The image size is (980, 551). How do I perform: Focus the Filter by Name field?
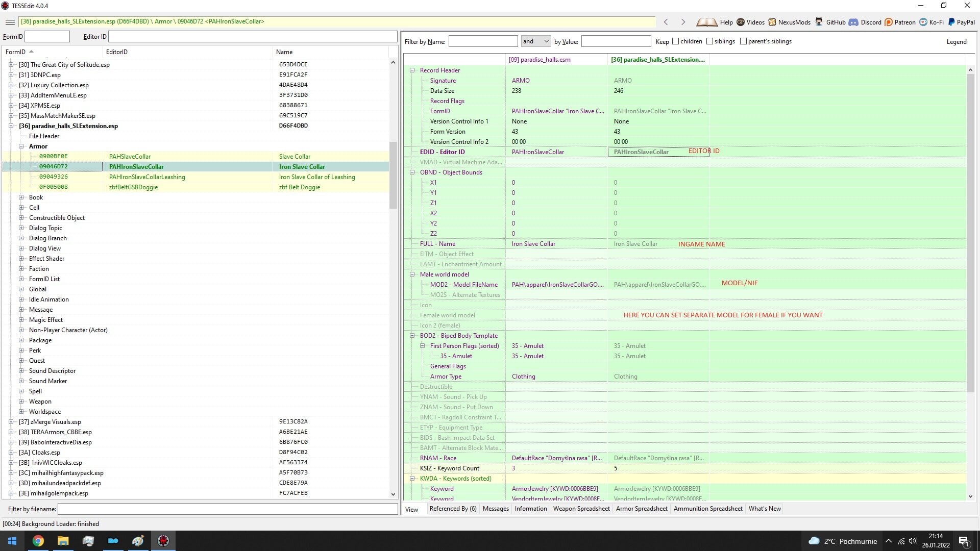pyautogui.click(x=483, y=41)
